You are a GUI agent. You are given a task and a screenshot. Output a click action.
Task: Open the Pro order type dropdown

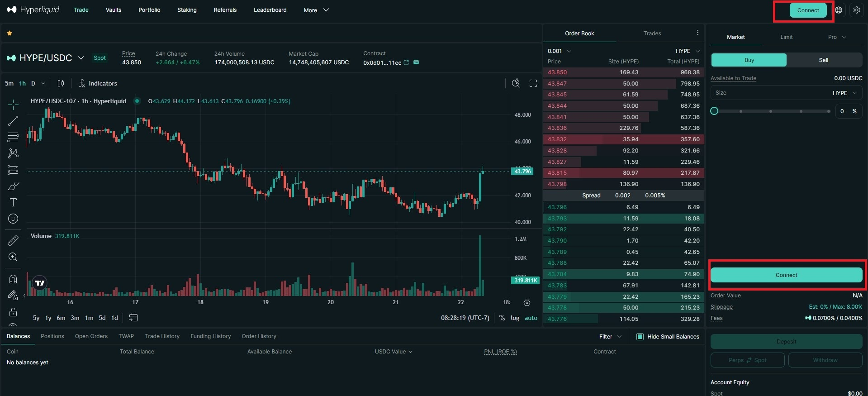[837, 37]
